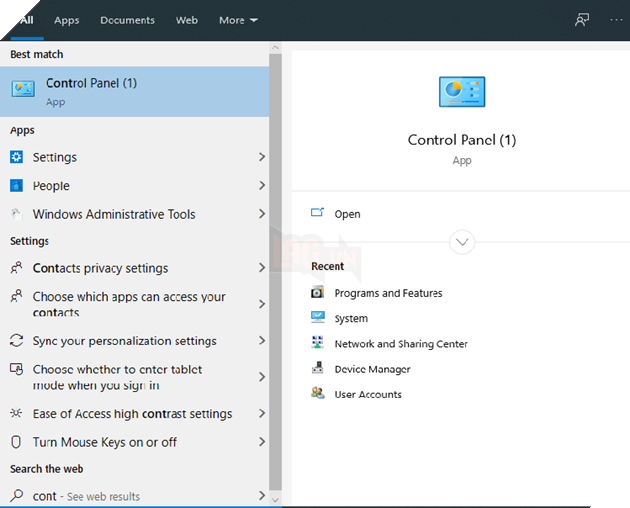The width and height of the screenshot is (630, 508).
Task: Click the Network and Sharing Center icon
Action: click(x=318, y=343)
